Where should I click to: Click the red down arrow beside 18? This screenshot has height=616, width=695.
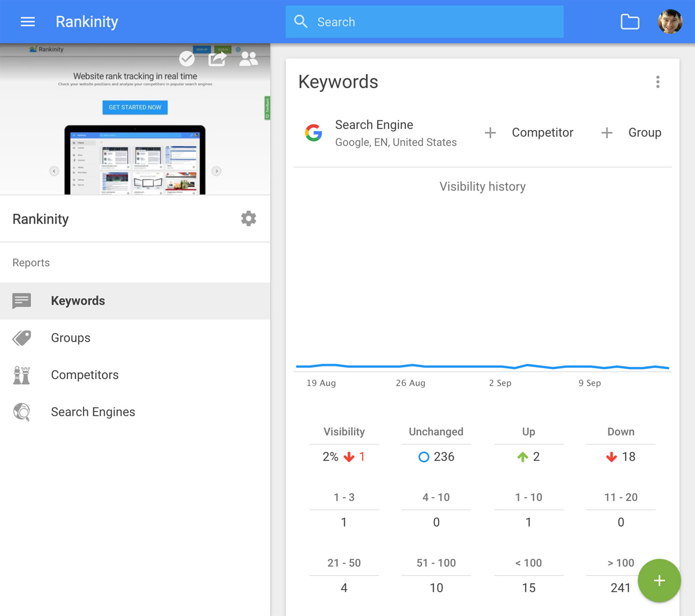611,457
